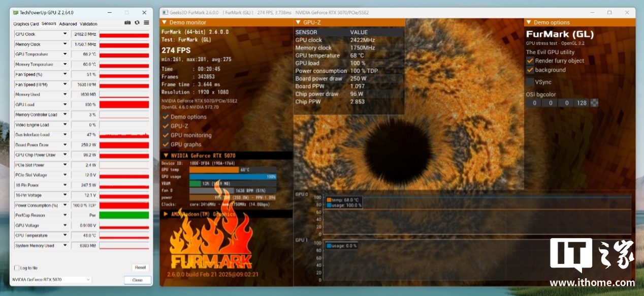Open the GPU-Z hamburger menu icon
644x296 pixels.
point(146,23)
